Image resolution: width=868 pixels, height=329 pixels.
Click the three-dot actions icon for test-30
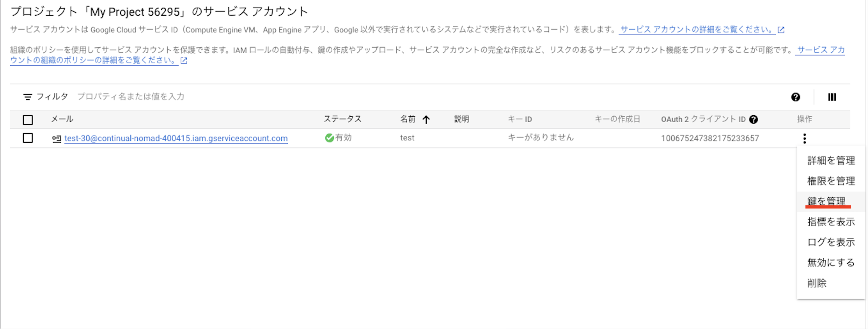point(805,138)
